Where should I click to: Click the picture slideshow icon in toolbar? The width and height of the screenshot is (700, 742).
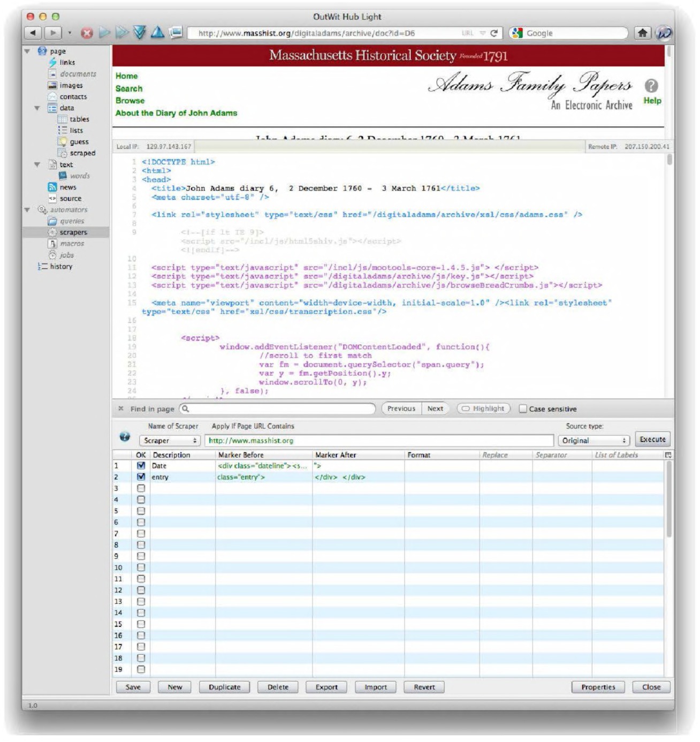click(176, 33)
